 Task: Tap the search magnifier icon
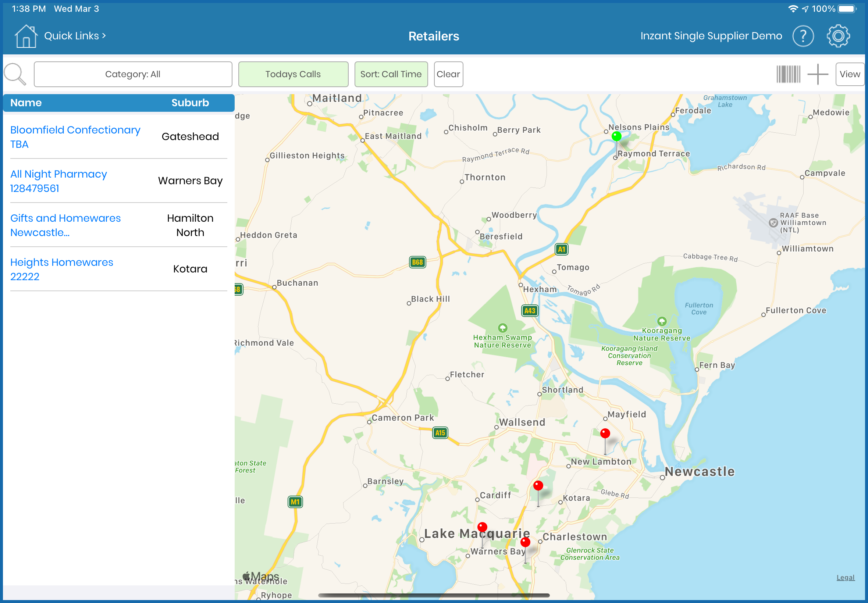pyautogui.click(x=15, y=74)
